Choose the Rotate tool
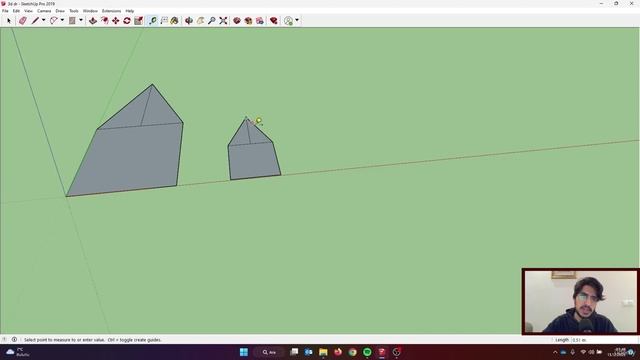Image resolution: width=640 pixels, height=360 pixels. tap(127, 20)
